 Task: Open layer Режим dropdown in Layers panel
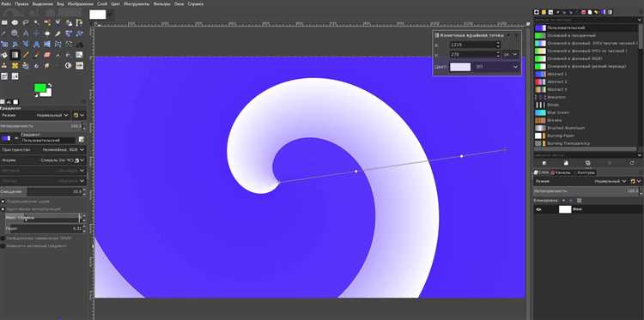pos(611,181)
